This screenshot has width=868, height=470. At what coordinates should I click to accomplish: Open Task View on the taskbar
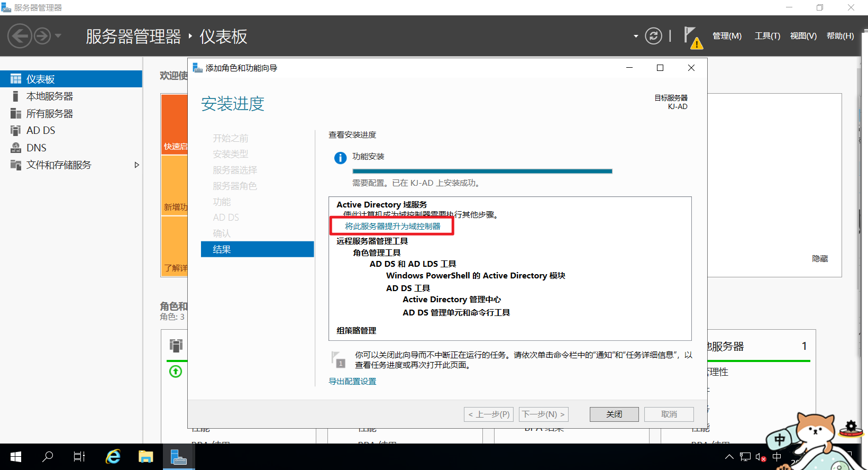(79, 457)
